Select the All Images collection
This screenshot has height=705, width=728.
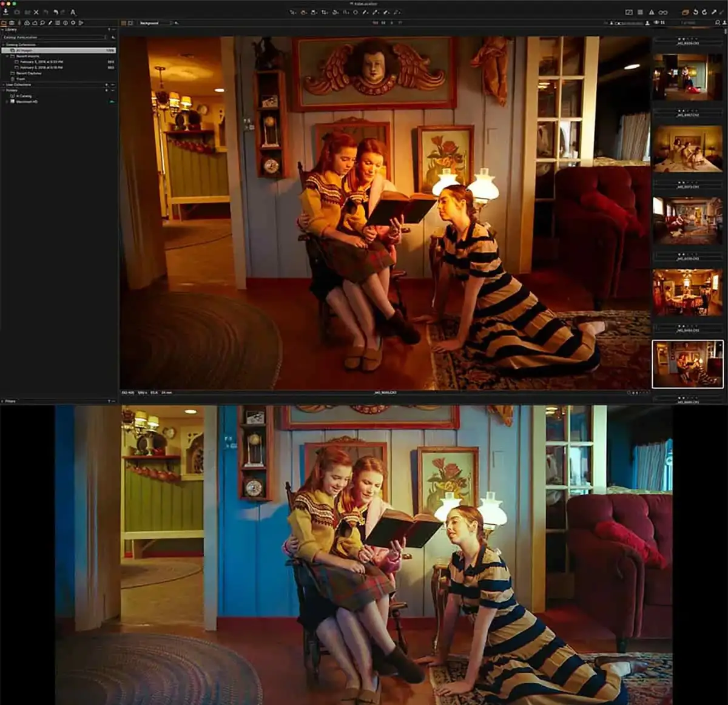pos(59,50)
